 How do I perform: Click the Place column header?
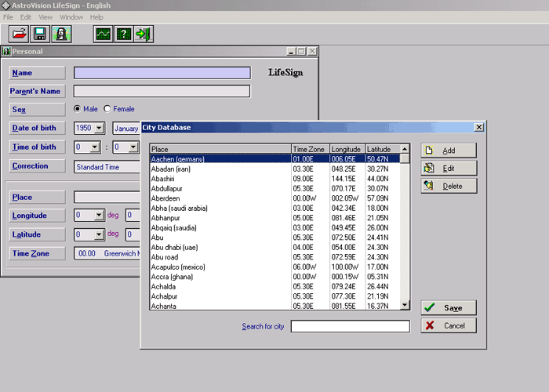click(220, 149)
